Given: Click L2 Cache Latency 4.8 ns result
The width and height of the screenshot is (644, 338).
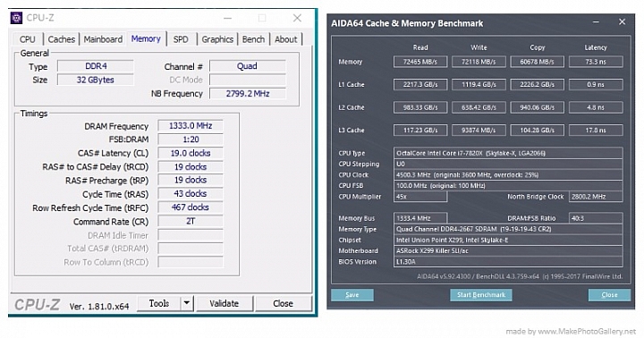Looking at the screenshot, I should point(596,107).
